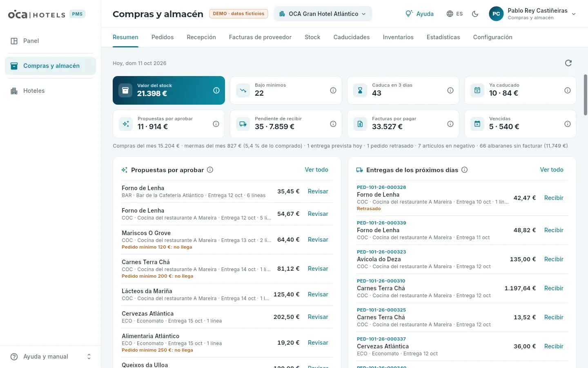This screenshot has height=368, width=588.
Task: Click Ver todo in Propuestas por aprobar
Action: [x=316, y=170]
